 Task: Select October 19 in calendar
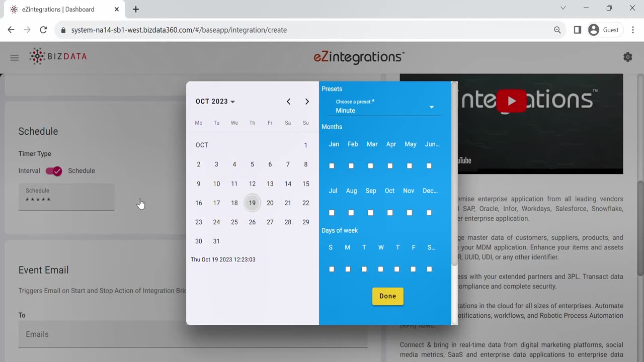[x=252, y=203]
